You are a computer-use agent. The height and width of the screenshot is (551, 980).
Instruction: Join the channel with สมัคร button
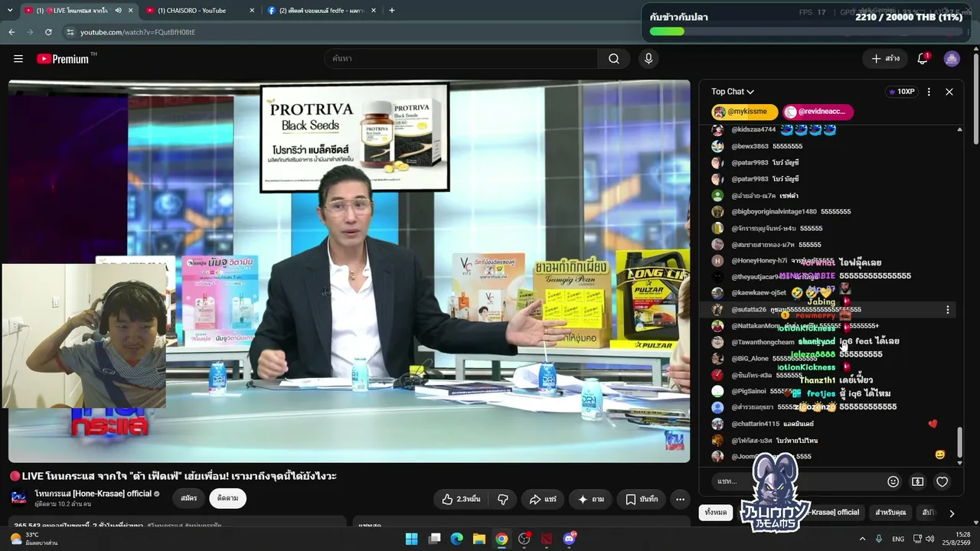pyautogui.click(x=189, y=498)
